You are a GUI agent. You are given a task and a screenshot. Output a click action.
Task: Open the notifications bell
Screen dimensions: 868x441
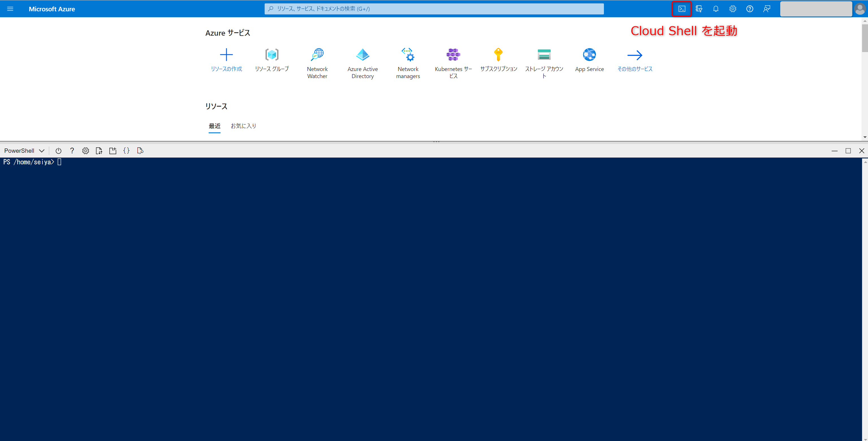point(716,9)
